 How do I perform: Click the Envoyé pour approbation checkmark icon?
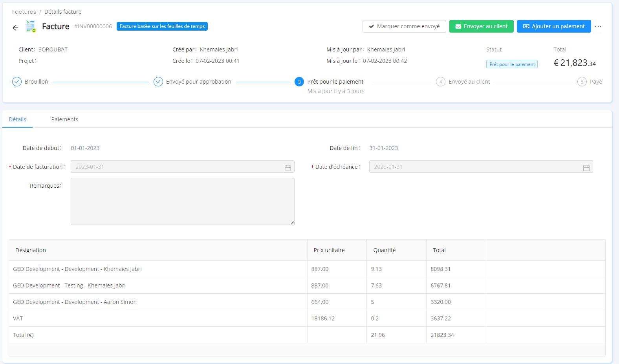pos(158,82)
